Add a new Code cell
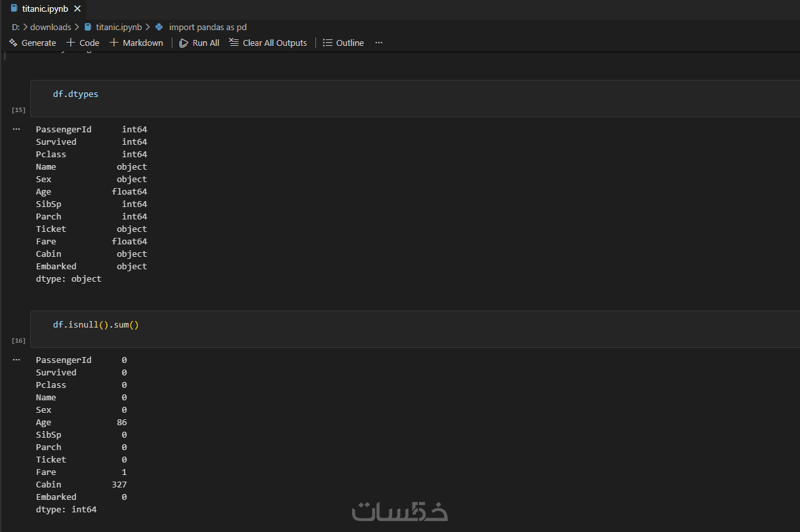This screenshot has width=800, height=532. 83,43
